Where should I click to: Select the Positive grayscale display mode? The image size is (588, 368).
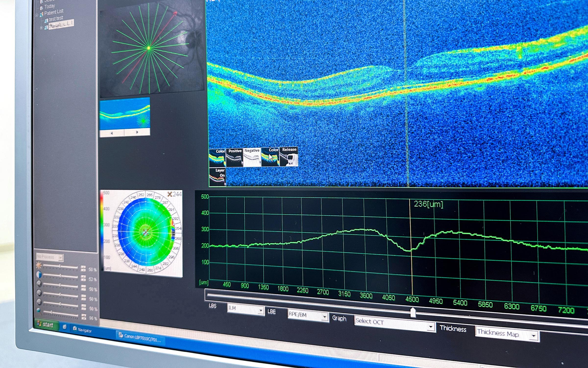tap(234, 158)
